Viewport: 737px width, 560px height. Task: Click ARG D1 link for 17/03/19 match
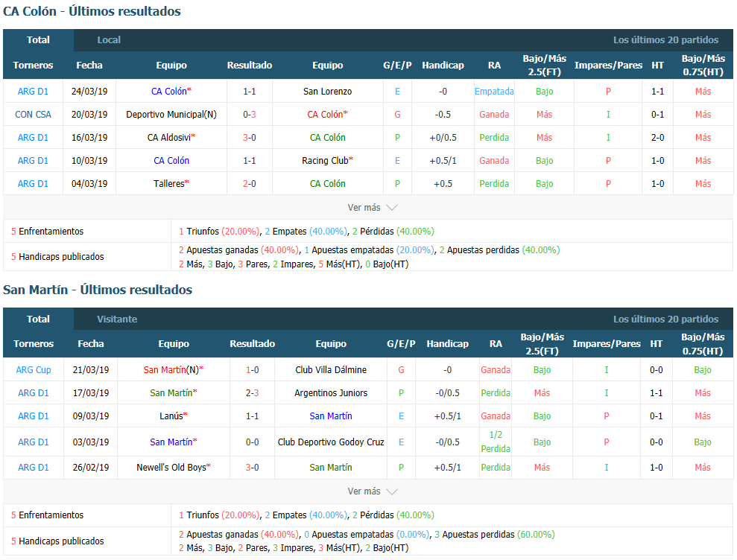point(34,392)
